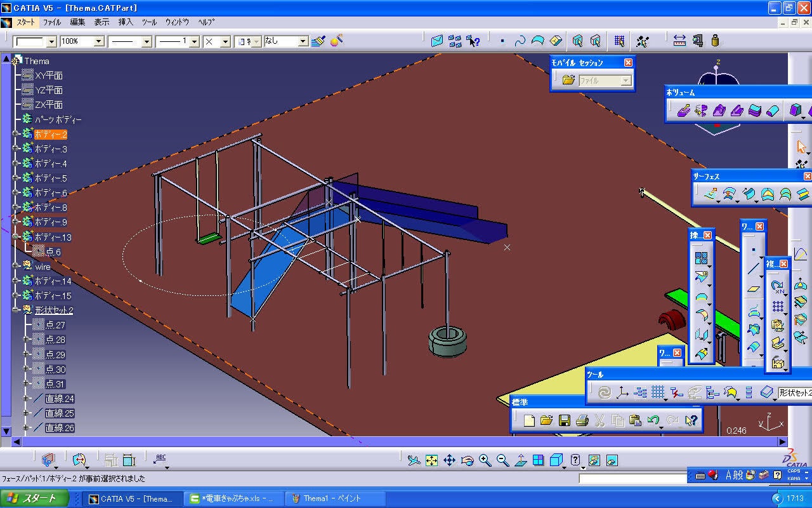Image resolution: width=812 pixels, height=508 pixels.
Task: Select the Pan view tool
Action: (x=449, y=460)
